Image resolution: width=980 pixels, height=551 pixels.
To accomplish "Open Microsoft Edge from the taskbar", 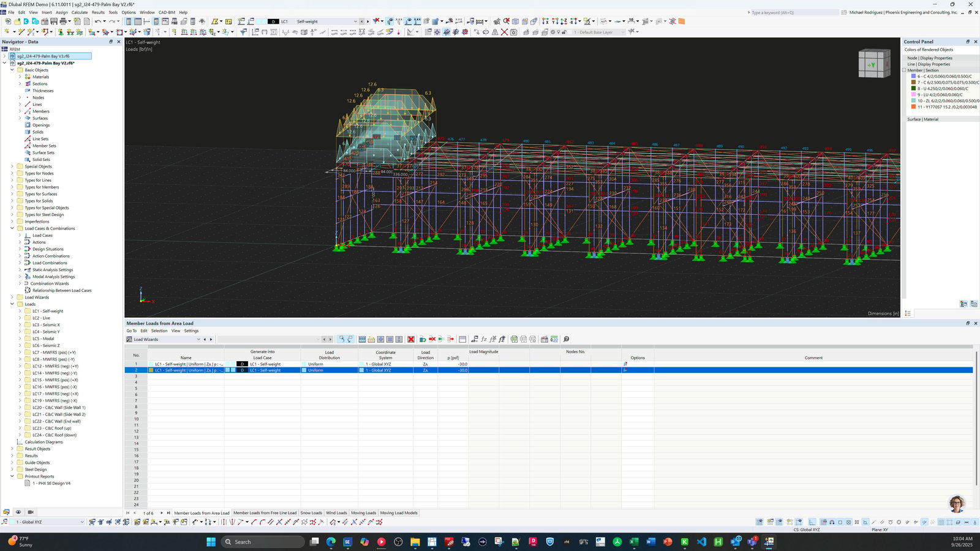I will pos(331,542).
